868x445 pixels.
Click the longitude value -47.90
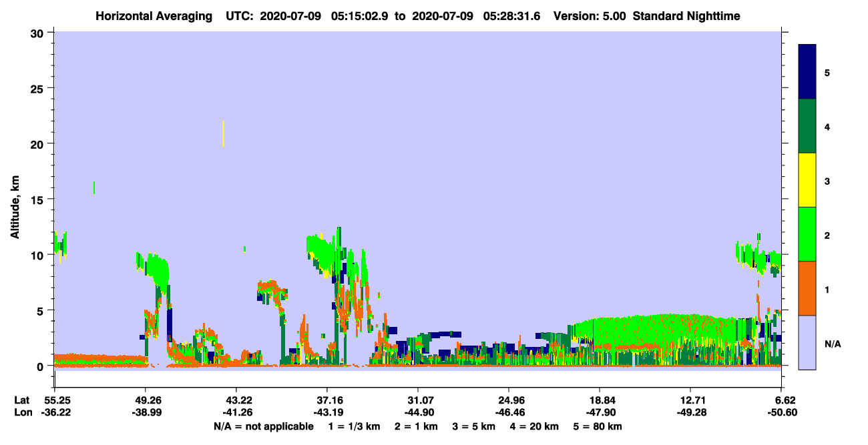coord(600,412)
